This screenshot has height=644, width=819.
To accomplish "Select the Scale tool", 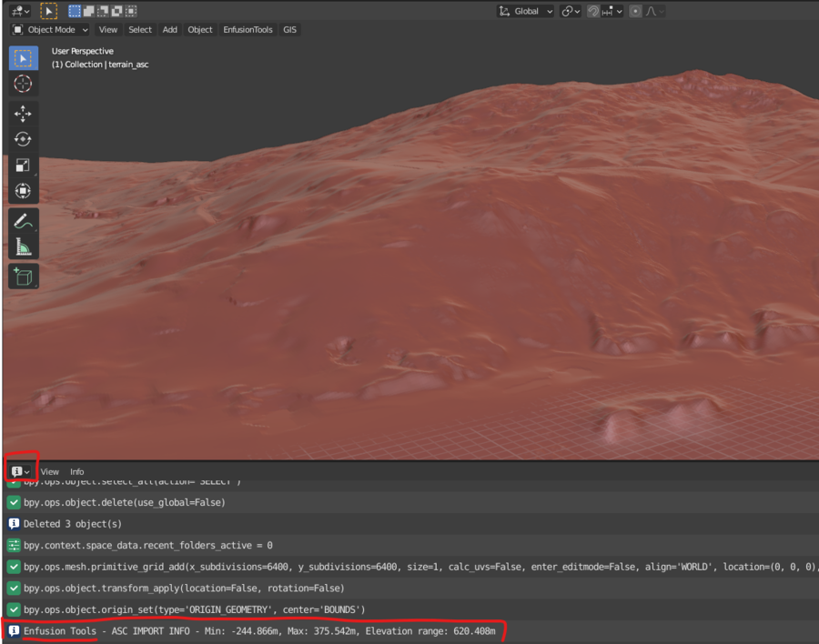I will (x=23, y=165).
